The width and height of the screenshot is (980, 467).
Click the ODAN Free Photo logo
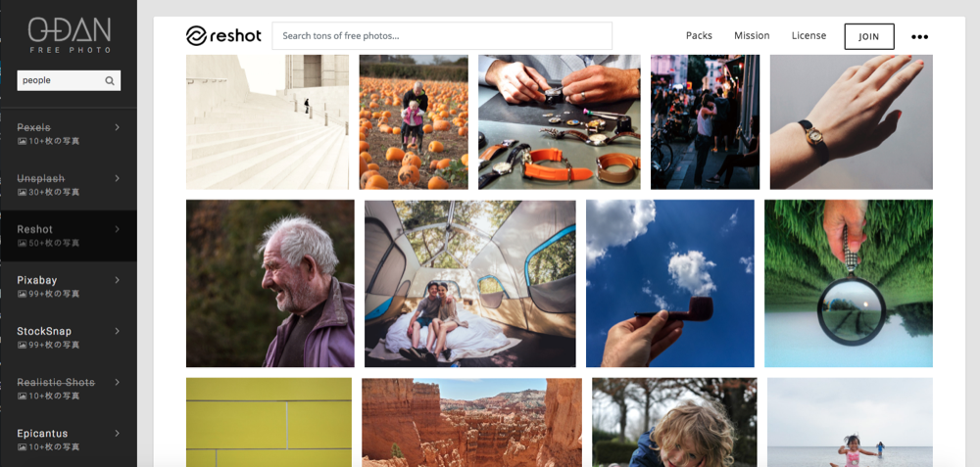pos(69,35)
